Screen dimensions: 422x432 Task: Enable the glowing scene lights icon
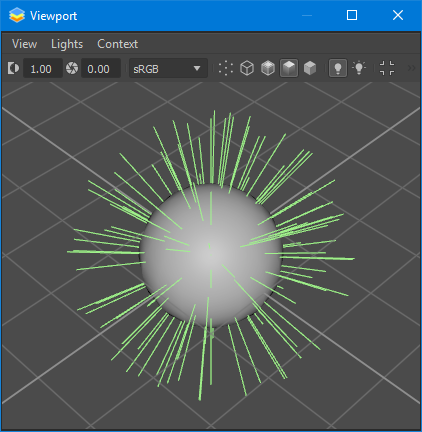click(x=359, y=68)
